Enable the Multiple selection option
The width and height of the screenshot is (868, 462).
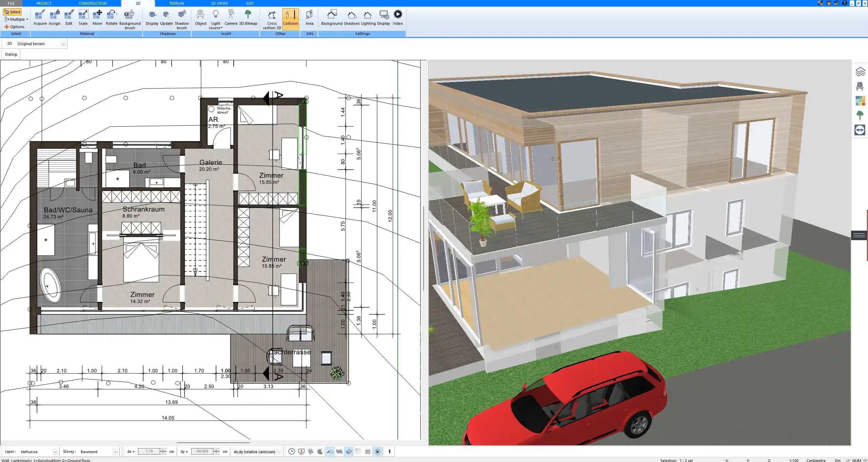coord(16,19)
